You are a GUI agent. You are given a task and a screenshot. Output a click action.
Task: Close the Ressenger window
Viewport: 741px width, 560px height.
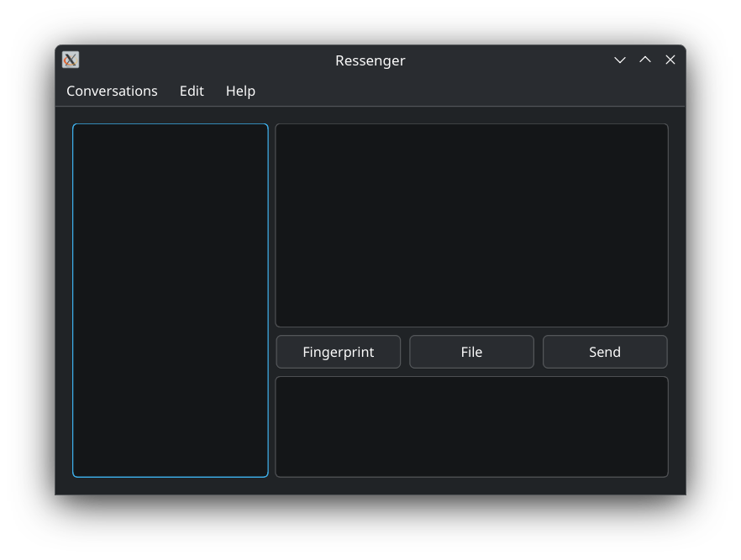click(670, 60)
